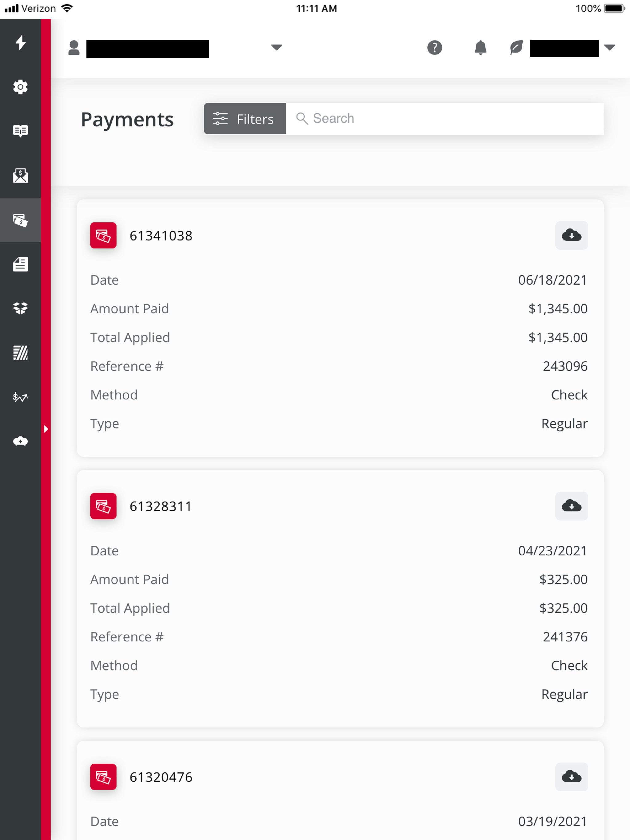Viewport: 630px width, 840px height.
Task: Open the cloud bolt sidebar icon
Action: [x=21, y=441]
